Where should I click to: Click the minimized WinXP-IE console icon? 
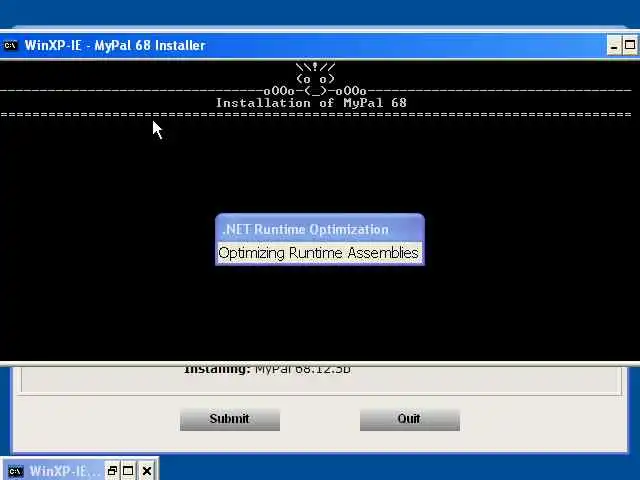coord(16,471)
